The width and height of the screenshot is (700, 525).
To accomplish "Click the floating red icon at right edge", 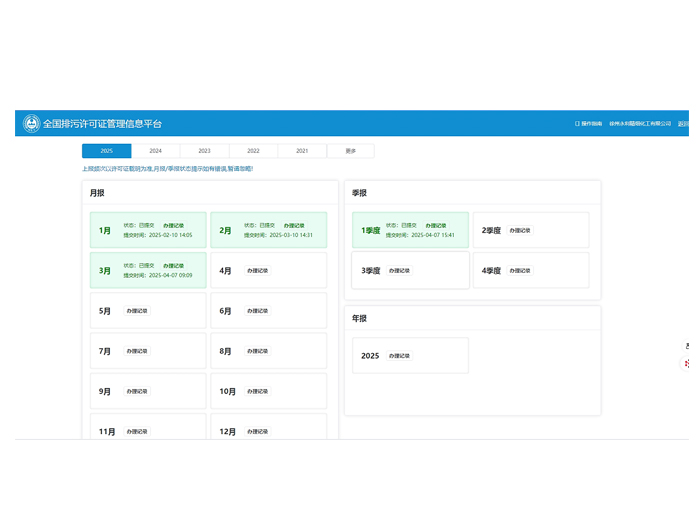I will click(x=687, y=364).
